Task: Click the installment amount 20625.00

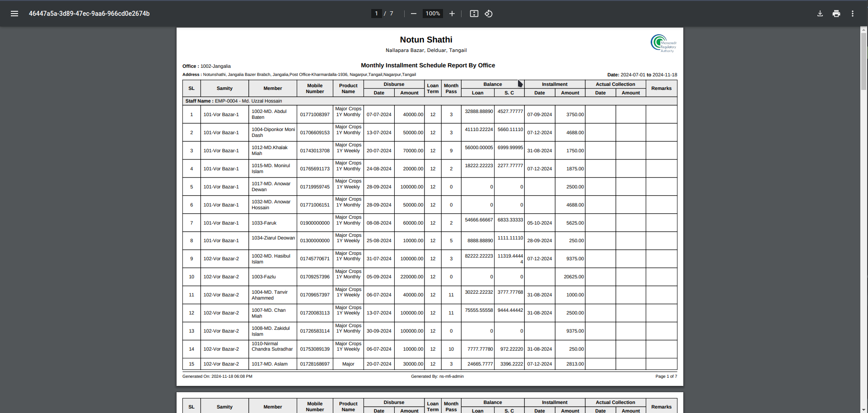Action: pyautogui.click(x=574, y=277)
